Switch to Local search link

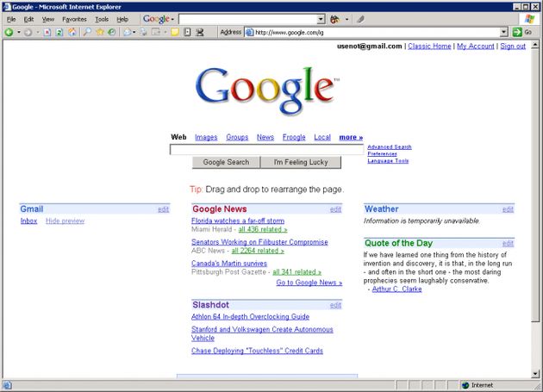click(x=322, y=138)
